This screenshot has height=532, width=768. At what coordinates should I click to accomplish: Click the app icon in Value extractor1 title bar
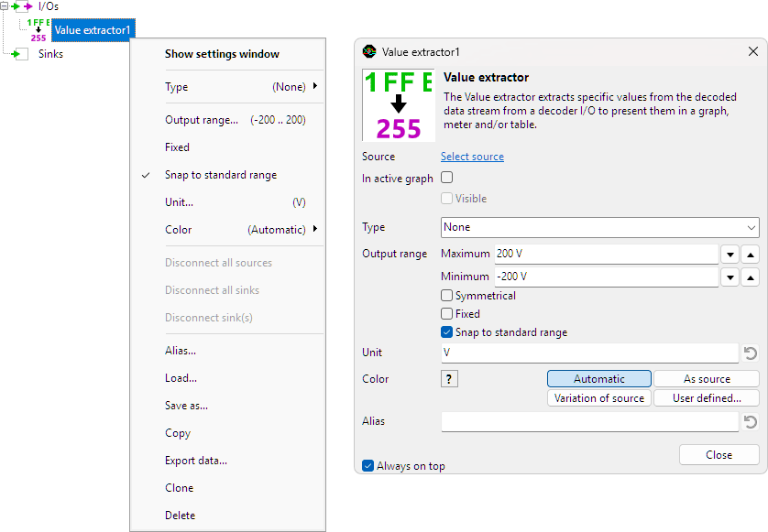[368, 51]
